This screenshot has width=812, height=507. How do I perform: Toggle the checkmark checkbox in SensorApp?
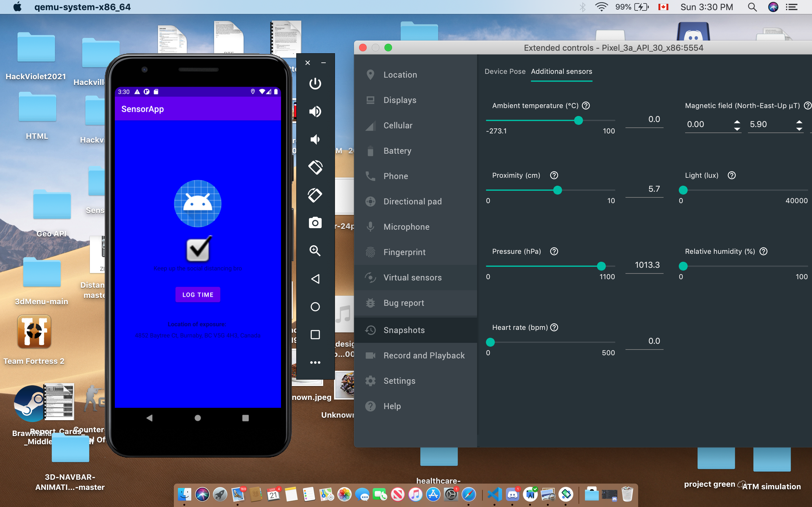pyautogui.click(x=198, y=250)
